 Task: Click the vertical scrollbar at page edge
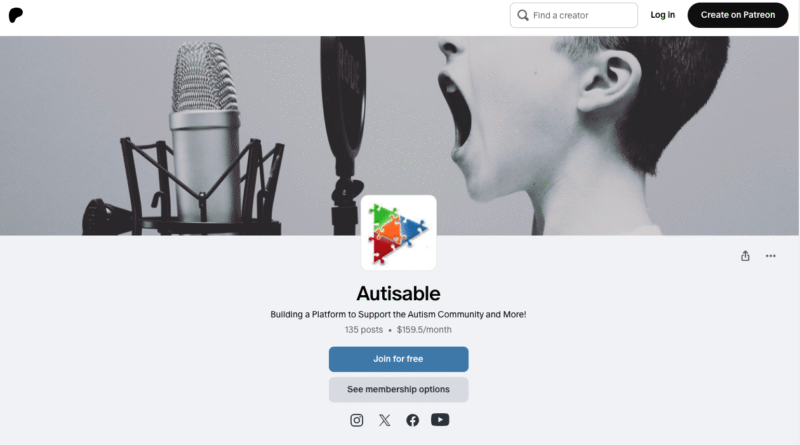[x=799, y=222]
